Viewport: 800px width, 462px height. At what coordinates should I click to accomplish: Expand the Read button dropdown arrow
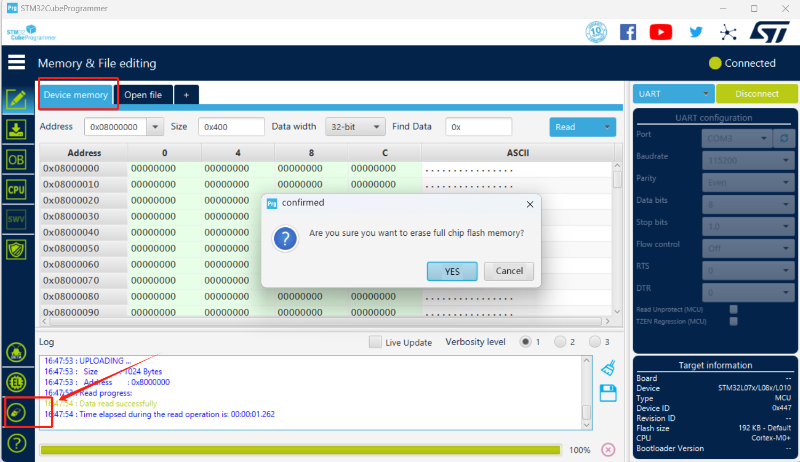(x=607, y=127)
